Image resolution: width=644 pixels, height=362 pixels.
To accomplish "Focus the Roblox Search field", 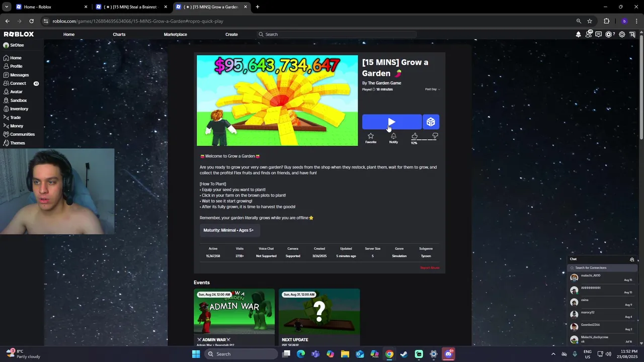I will pyautogui.click(x=336, y=34).
